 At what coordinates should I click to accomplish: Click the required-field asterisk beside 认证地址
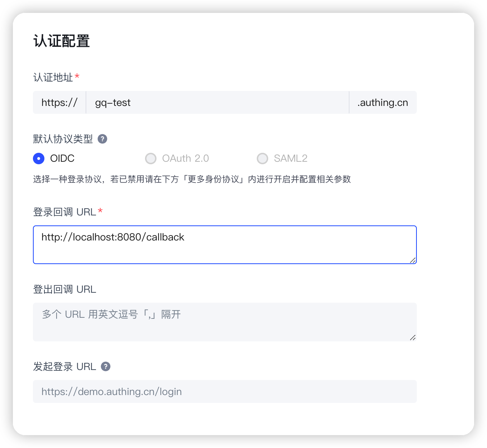click(77, 76)
